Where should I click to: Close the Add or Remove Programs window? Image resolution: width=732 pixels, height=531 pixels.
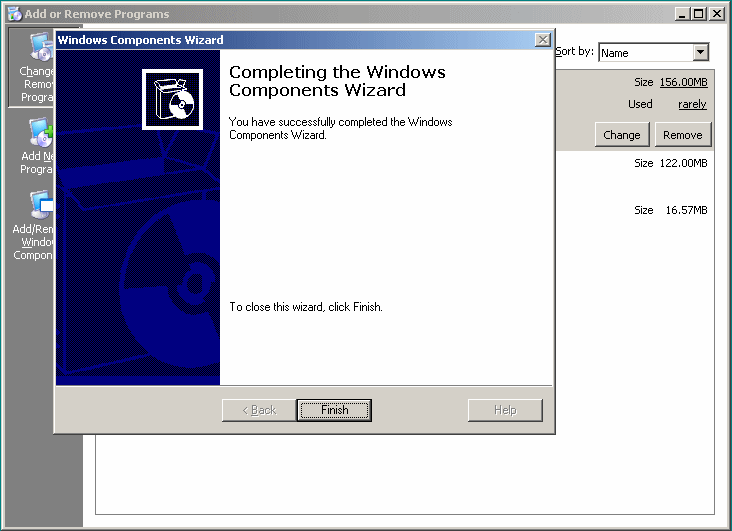tap(716, 14)
